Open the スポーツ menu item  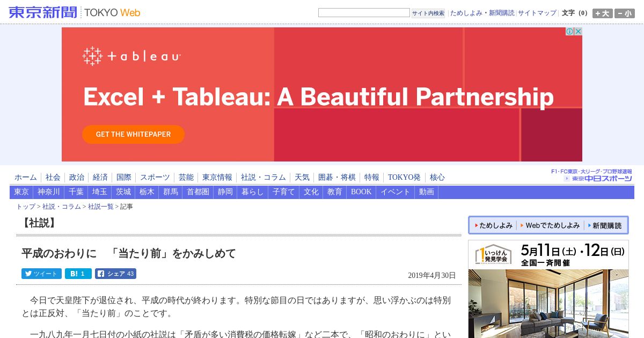coord(155,177)
